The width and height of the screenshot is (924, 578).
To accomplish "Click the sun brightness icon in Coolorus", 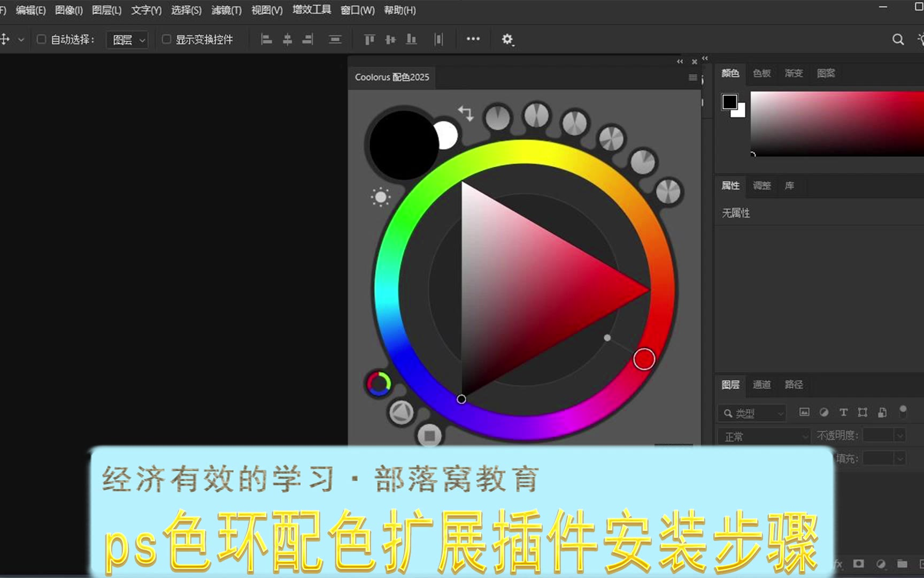I will (381, 197).
